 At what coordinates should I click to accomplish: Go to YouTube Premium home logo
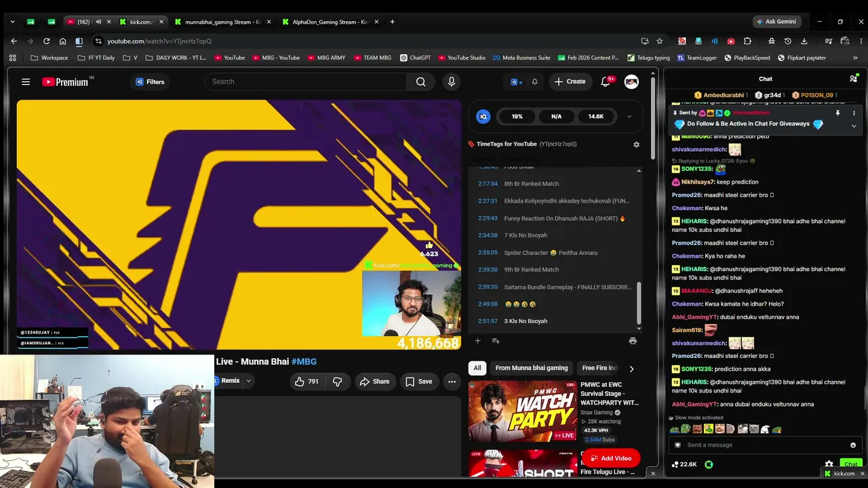[66, 82]
